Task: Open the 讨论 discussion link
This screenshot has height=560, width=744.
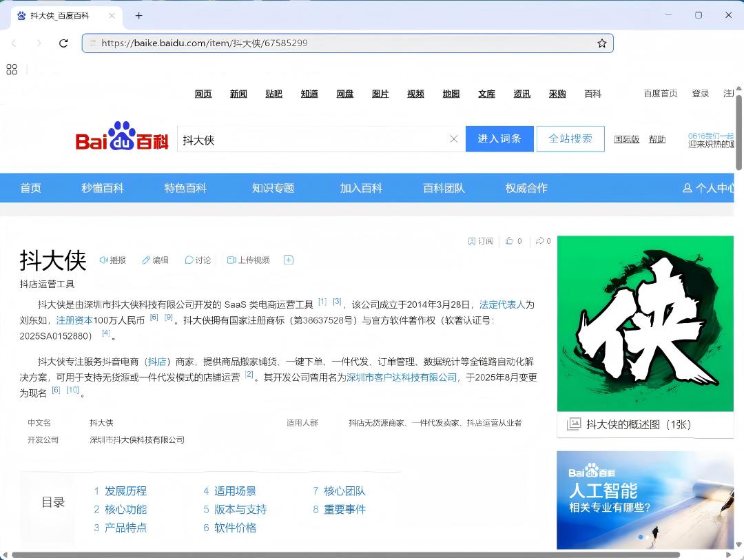Action: coord(198,260)
